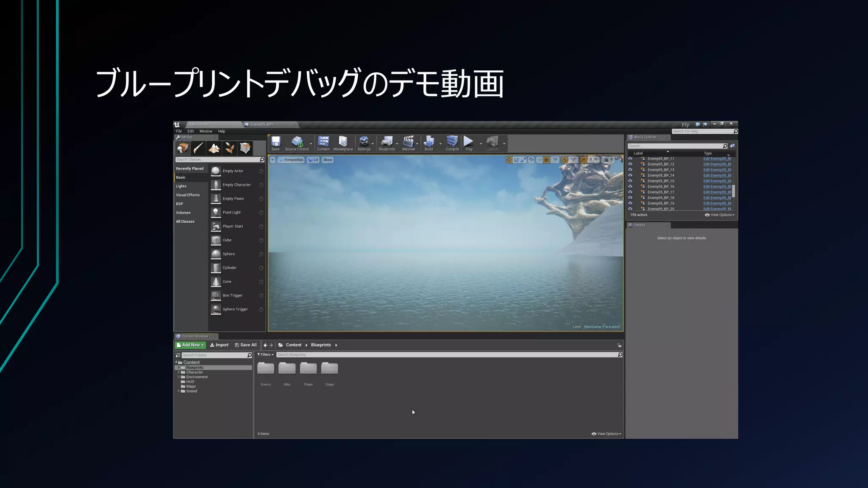The height and width of the screenshot is (488, 868).
Task: Click the Save All button
Action: click(246, 345)
